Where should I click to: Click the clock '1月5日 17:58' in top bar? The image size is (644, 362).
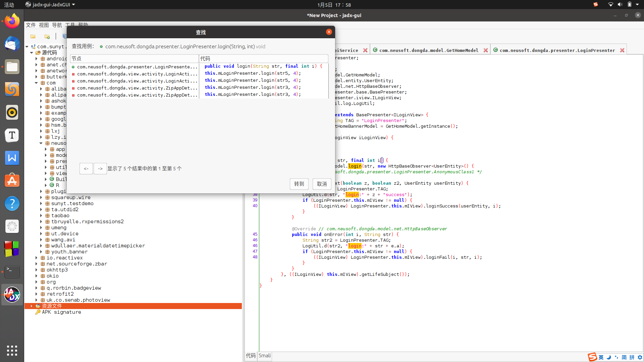tap(334, 5)
